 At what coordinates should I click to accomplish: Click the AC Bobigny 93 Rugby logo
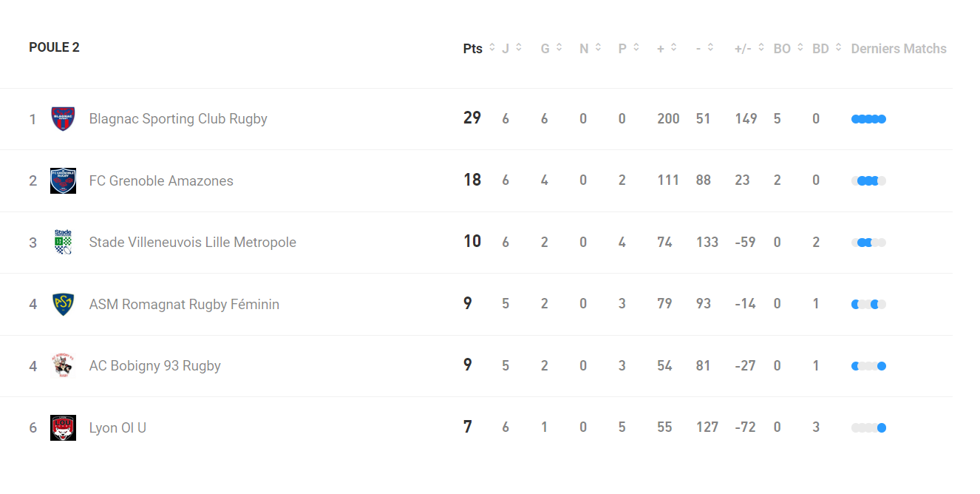(x=63, y=366)
